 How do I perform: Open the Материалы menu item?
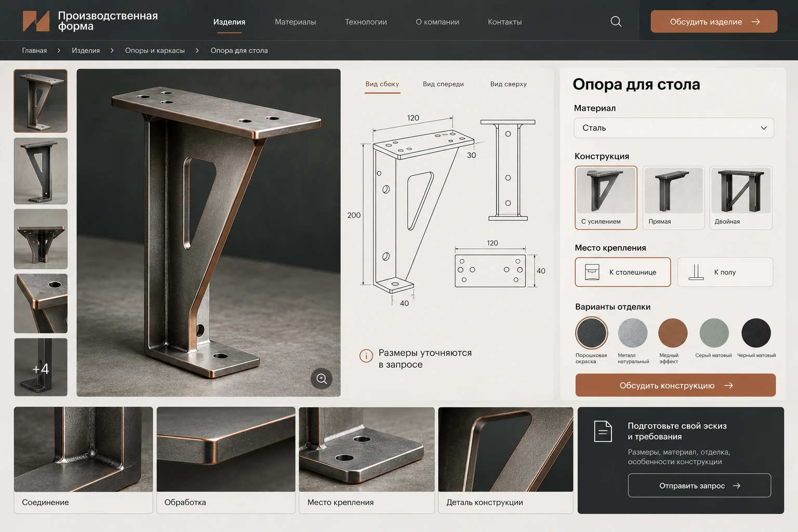pyautogui.click(x=295, y=22)
